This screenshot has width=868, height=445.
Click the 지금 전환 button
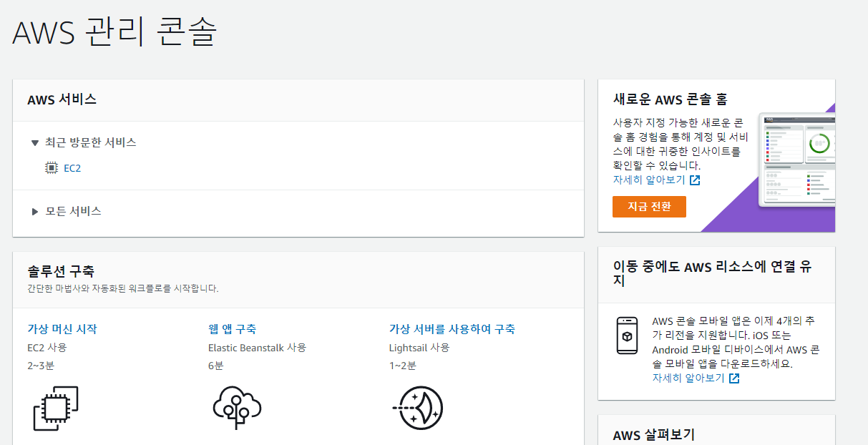[x=649, y=207]
